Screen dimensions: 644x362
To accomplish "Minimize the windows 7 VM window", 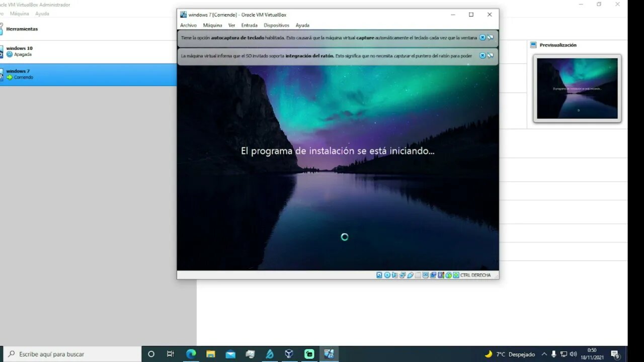I will pyautogui.click(x=453, y=15).
